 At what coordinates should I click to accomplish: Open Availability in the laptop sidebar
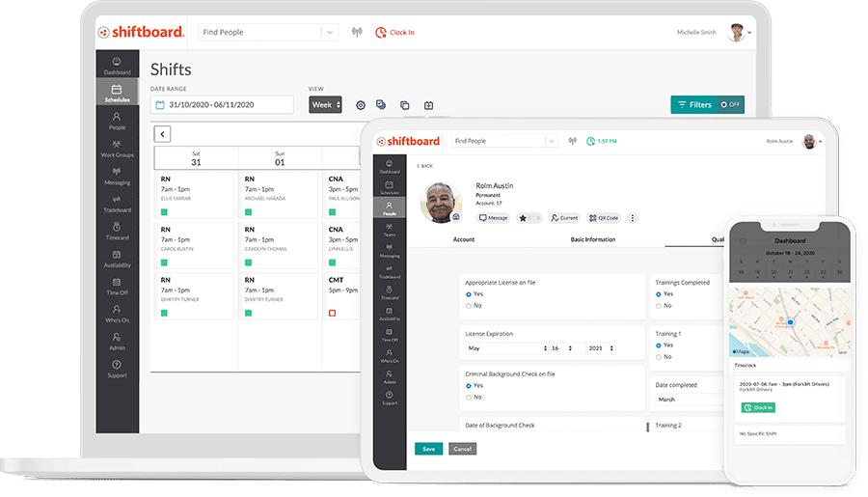117,259
